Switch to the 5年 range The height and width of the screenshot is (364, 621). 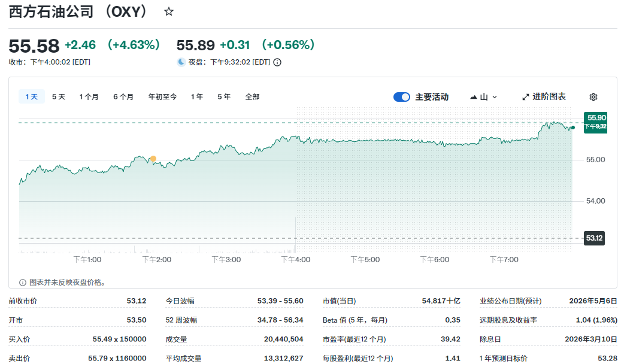pos(223,96)
